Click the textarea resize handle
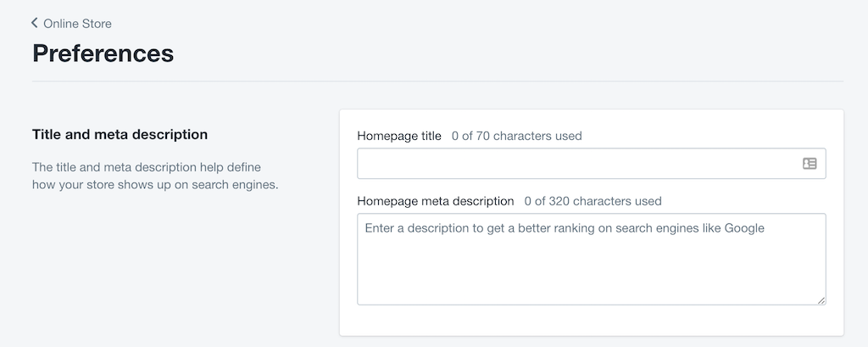868x347 pixels. [x=821, y=299]
